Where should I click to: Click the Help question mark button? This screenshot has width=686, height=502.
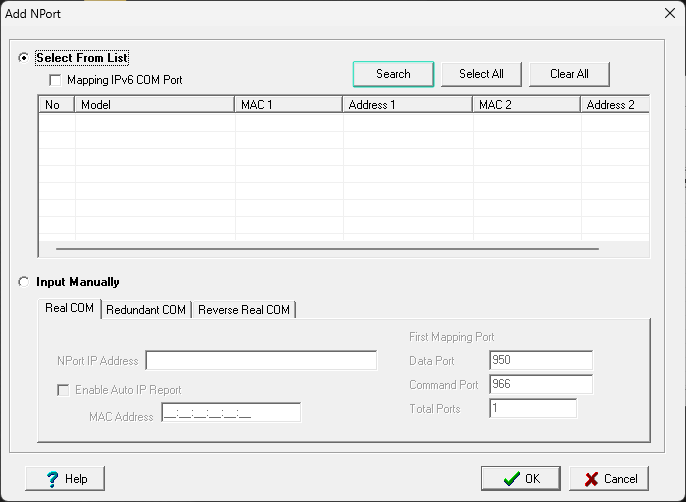coord(65,479)
